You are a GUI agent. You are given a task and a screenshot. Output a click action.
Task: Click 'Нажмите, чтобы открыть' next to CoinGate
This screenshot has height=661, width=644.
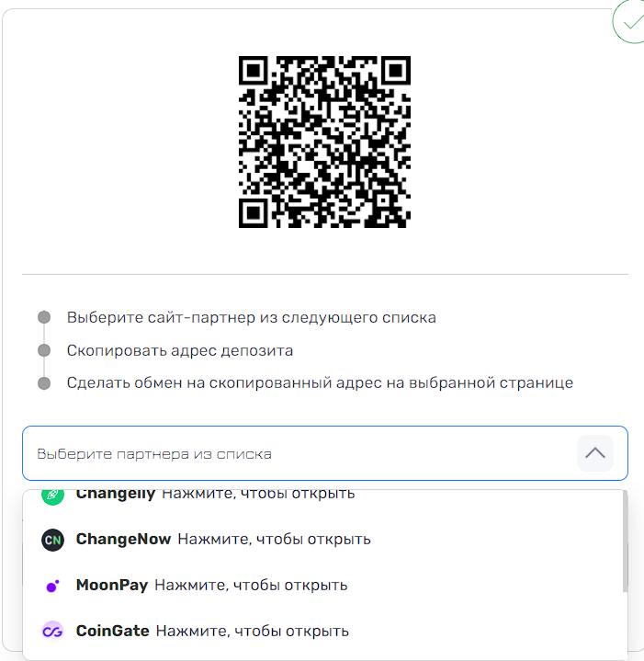(x=253, y=631)
